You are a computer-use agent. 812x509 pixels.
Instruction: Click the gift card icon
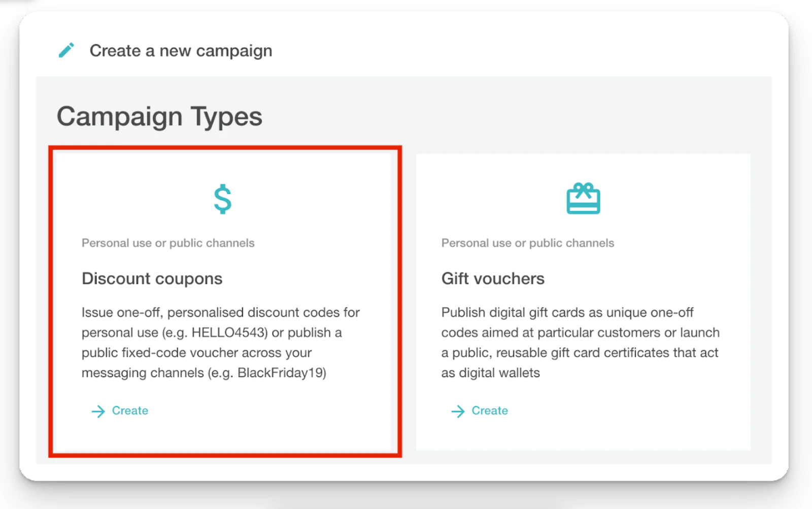(x=583, y=198)
